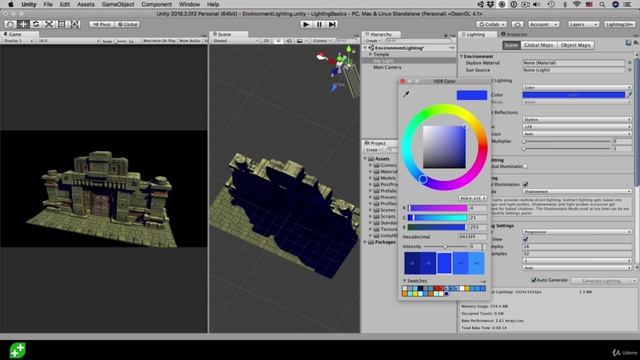Start Play mode with the Play button
This screenshot has height=360, width=640.
coord(306,24)
